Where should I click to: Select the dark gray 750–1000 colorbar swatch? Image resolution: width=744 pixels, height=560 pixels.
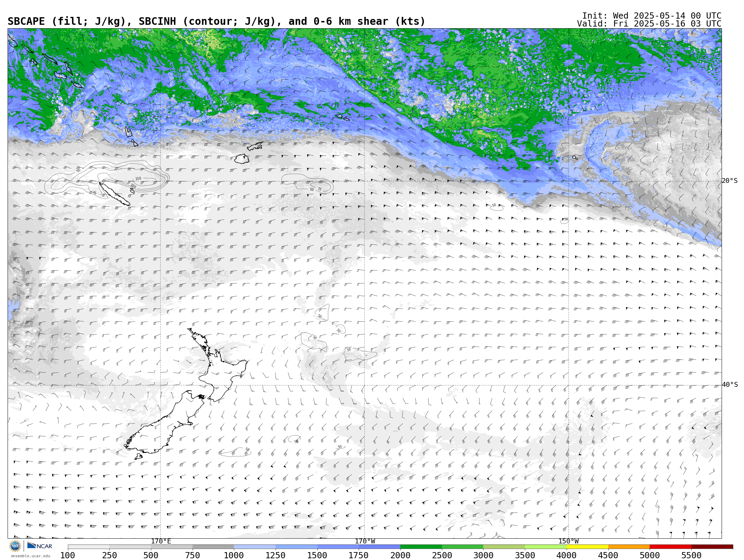click(213, 547)
